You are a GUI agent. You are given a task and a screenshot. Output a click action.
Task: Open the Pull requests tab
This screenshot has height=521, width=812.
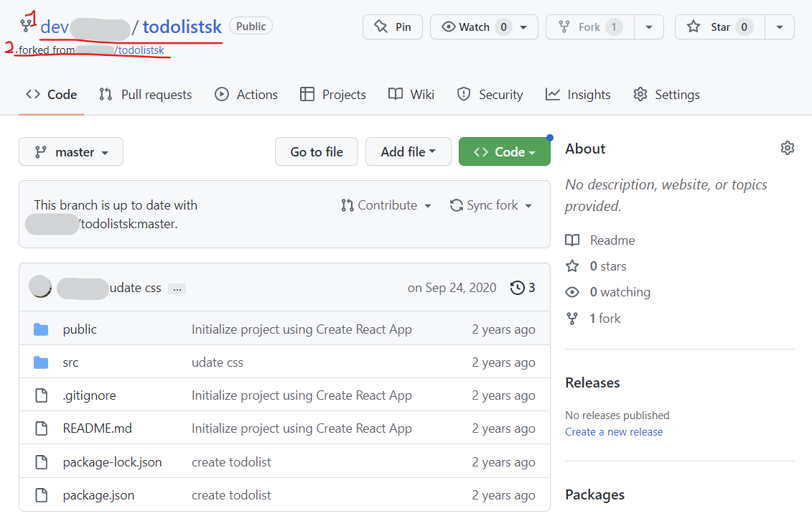146,95
